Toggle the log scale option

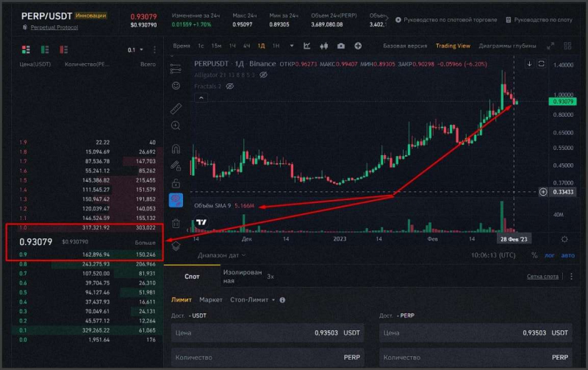(549, 255)
